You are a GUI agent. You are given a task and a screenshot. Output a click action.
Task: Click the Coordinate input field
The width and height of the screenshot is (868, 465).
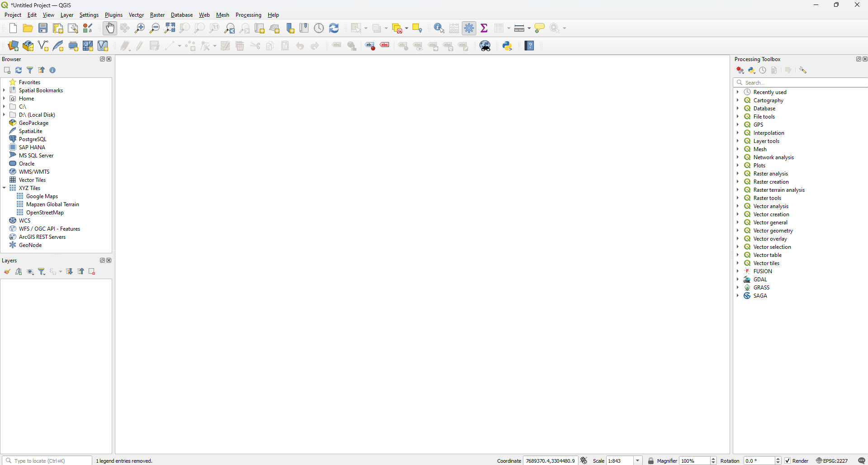(550, 460)
